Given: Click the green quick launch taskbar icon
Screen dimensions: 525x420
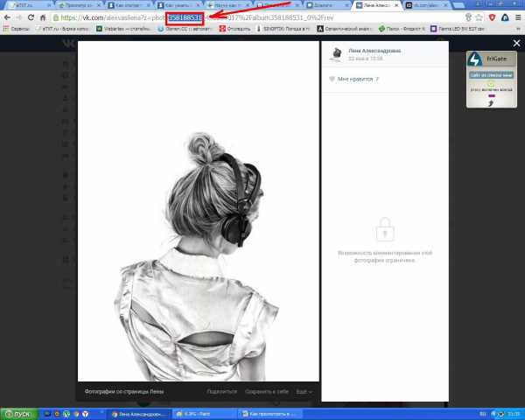Looking at the screenshot, I should coord(66,414).
